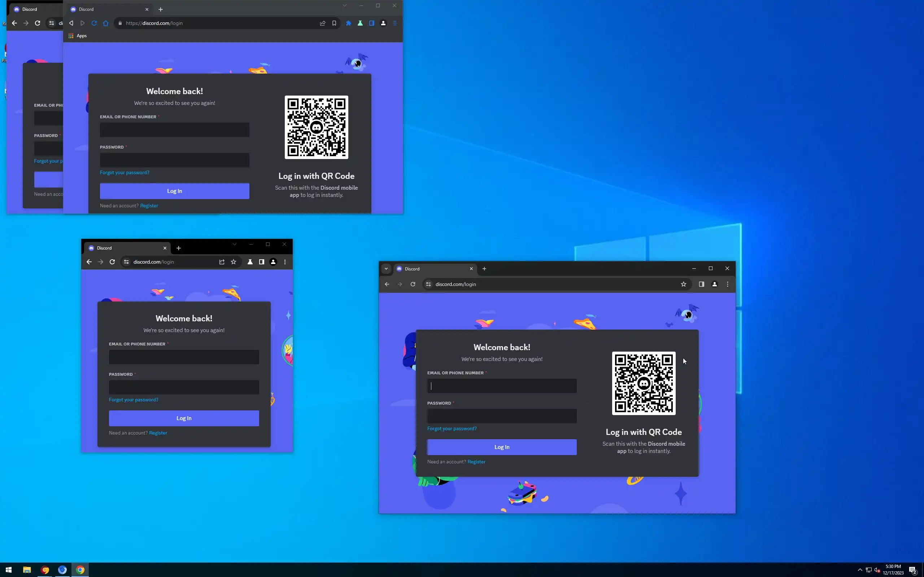View site information in the bottom-right address bar
This screenshot has width=924, height=577.
[x=428, y=284]
